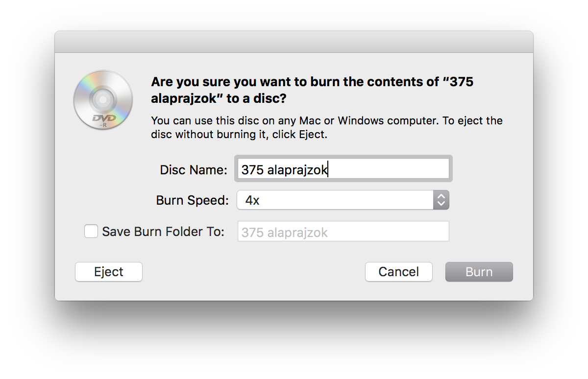Viewport: 588px width, 379px height.
Task: Click the up-down arrows on Burn Speed
Action: pos(441,200)
